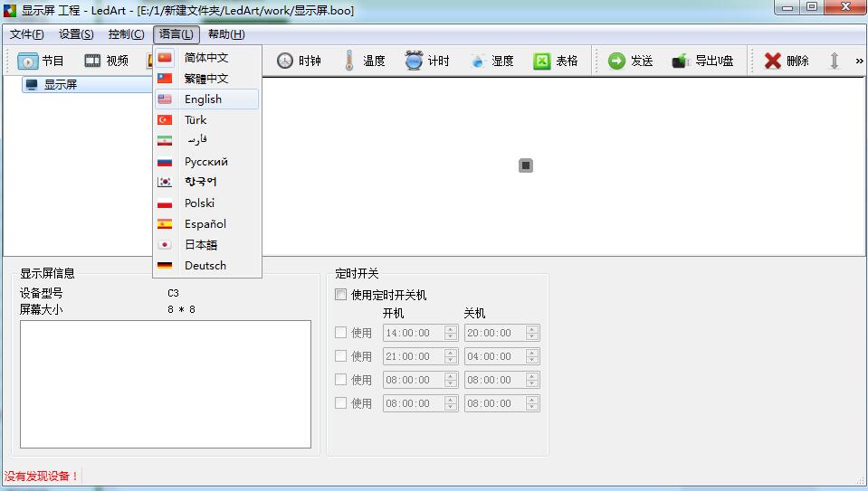Viewport: 868px width, 491px height.
Task: Click the small square element in canvas
Action: click(526, 165)
